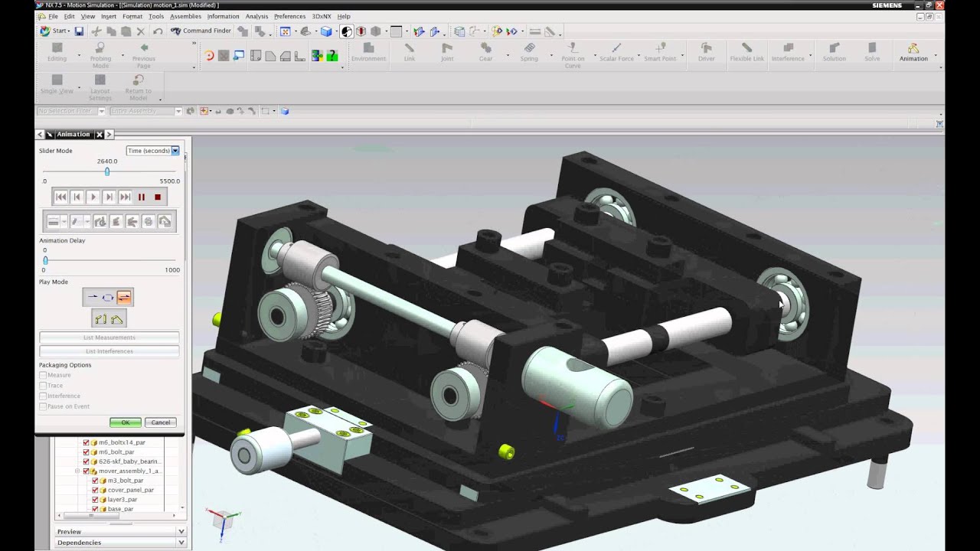
Task: Click the OK button in Animation dialog
Action: 126,422
